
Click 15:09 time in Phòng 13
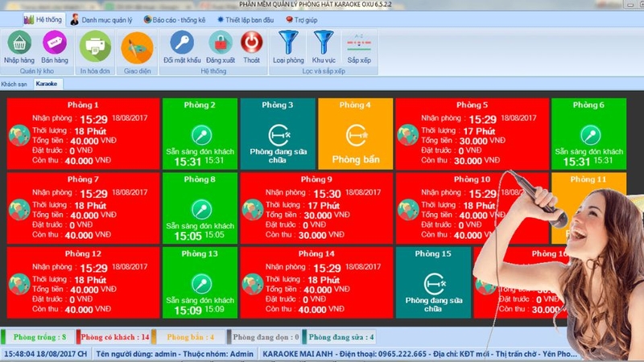(x=188, y=311)
